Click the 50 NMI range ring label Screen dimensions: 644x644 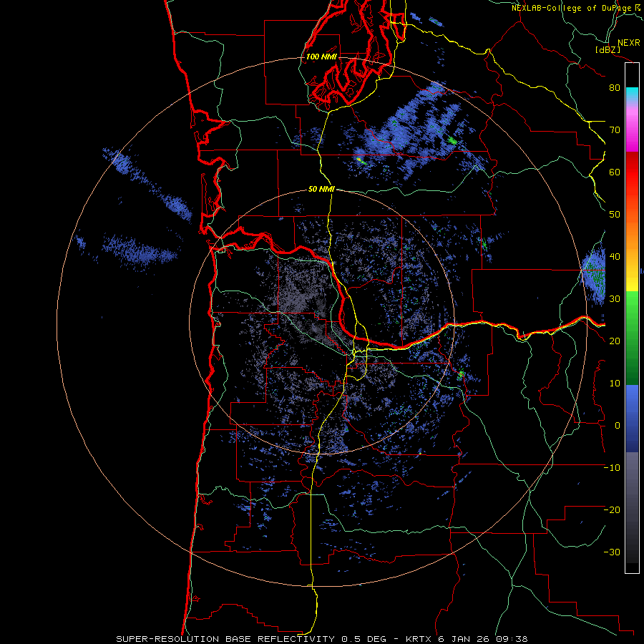click(x=321, y=190)
